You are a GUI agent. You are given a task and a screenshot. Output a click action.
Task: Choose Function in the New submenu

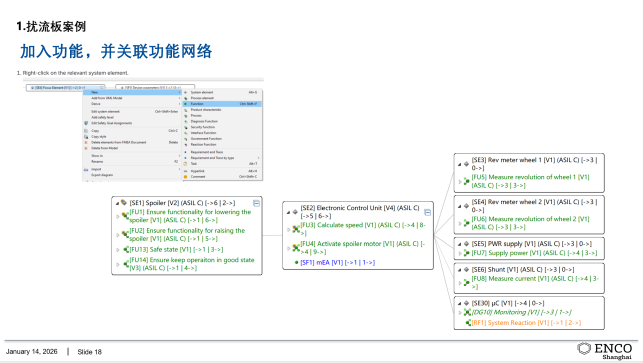[x=222, y=104]
